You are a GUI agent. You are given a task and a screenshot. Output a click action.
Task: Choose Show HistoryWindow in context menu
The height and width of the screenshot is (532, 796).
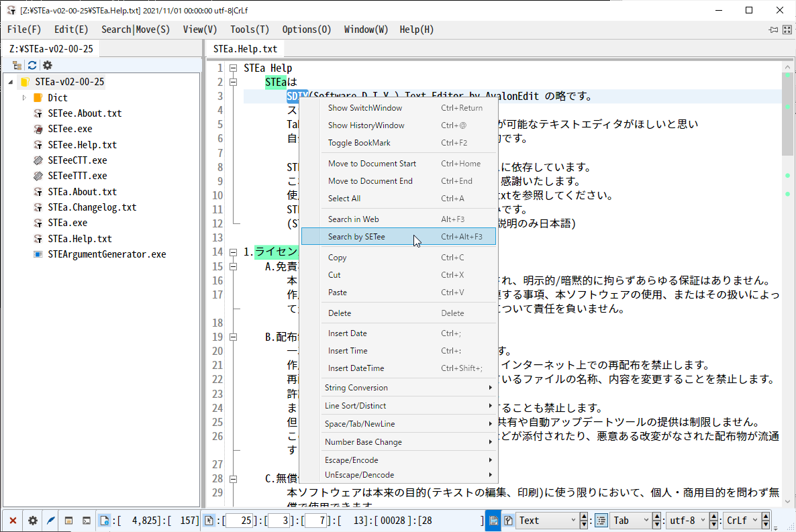(x=399, y=125)
